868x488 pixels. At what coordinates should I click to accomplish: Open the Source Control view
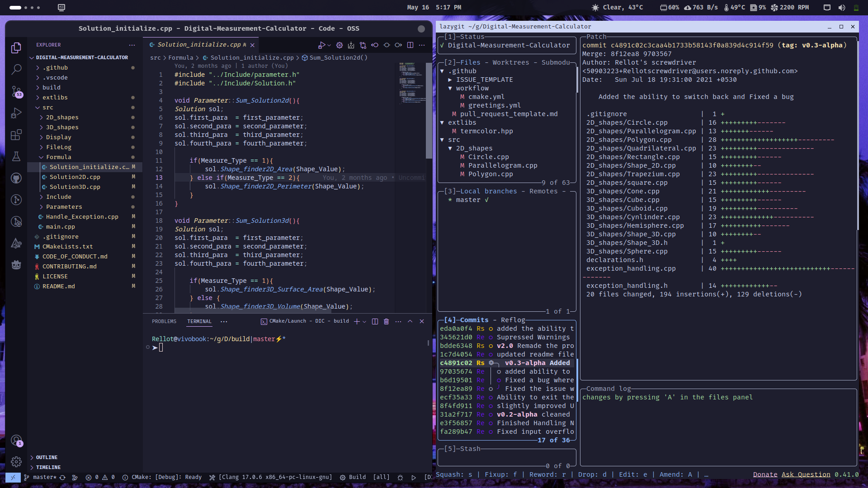16,91
